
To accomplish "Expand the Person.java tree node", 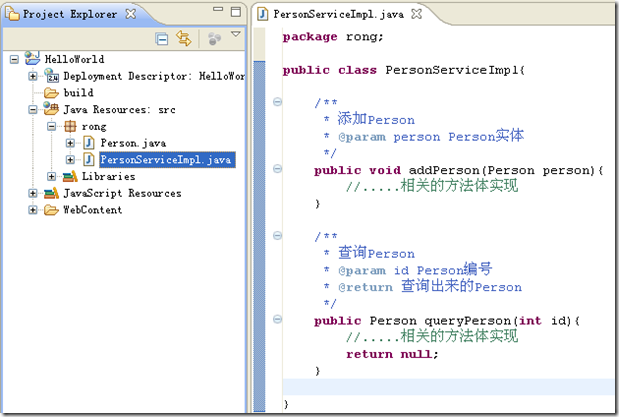I will pyautogui.click(x=70, y=143).
